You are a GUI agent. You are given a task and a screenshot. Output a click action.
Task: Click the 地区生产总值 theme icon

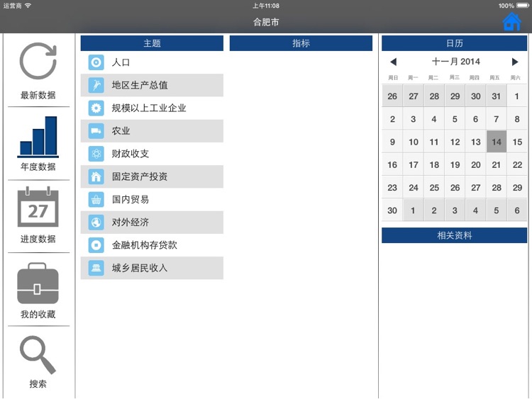point(96,85)
